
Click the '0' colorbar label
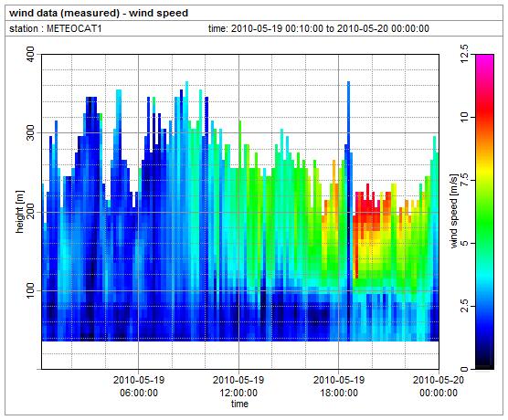pyautogui.click(x=464, y=369)
